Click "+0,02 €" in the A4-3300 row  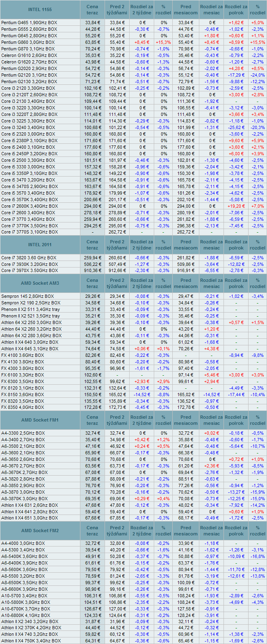pyautogui.click(x=212, y=433)
